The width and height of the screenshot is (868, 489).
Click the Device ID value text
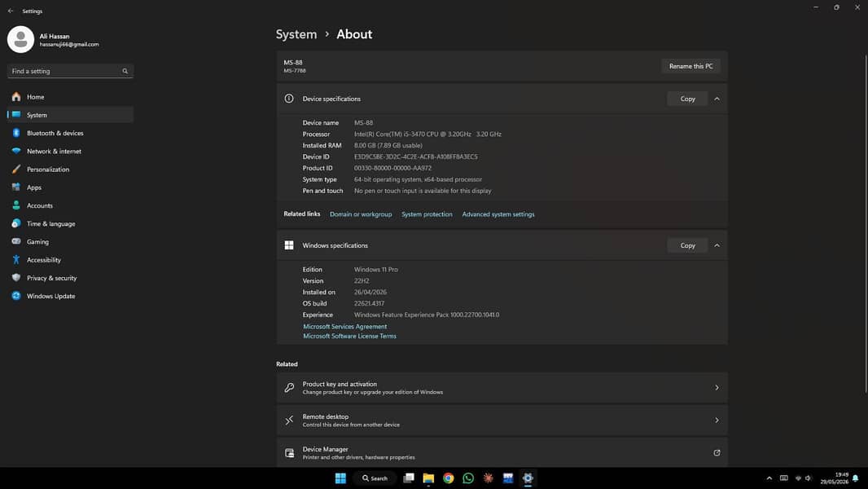click(x=416, y=156)
